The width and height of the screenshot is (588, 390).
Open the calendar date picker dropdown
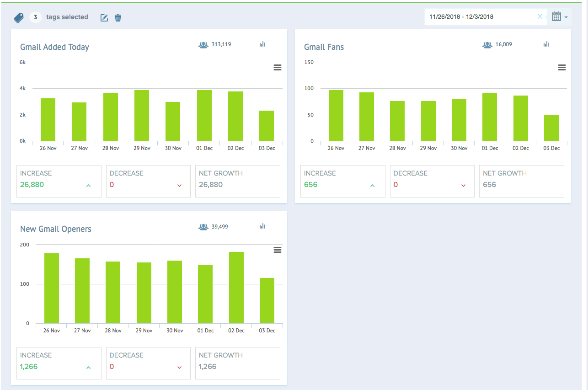coord(560,17)
